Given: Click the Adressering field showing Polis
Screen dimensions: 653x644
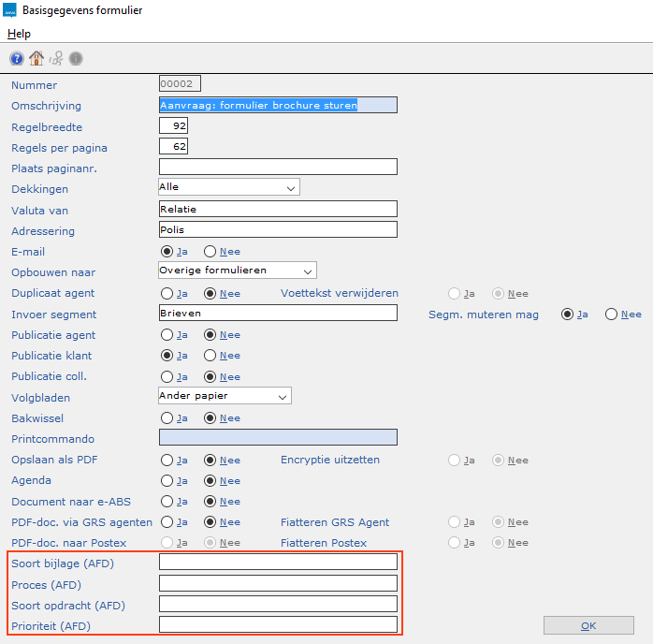Looking at the screenshot, I should 278,230.
